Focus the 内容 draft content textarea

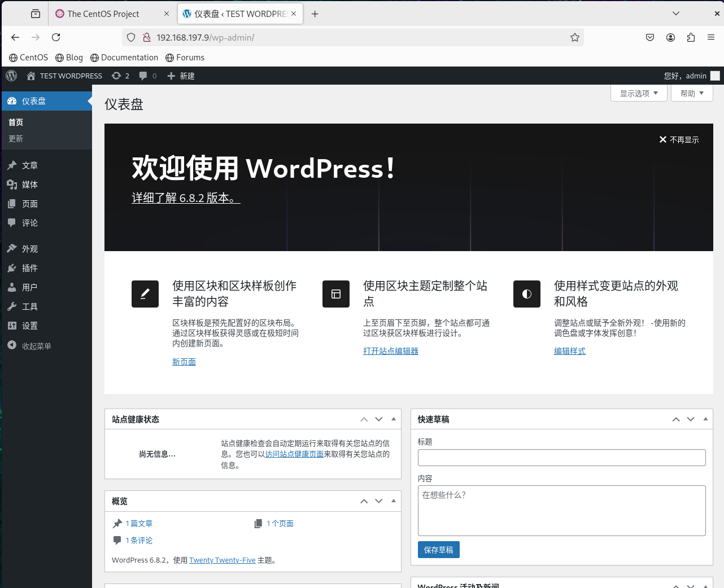pos(562,511)
